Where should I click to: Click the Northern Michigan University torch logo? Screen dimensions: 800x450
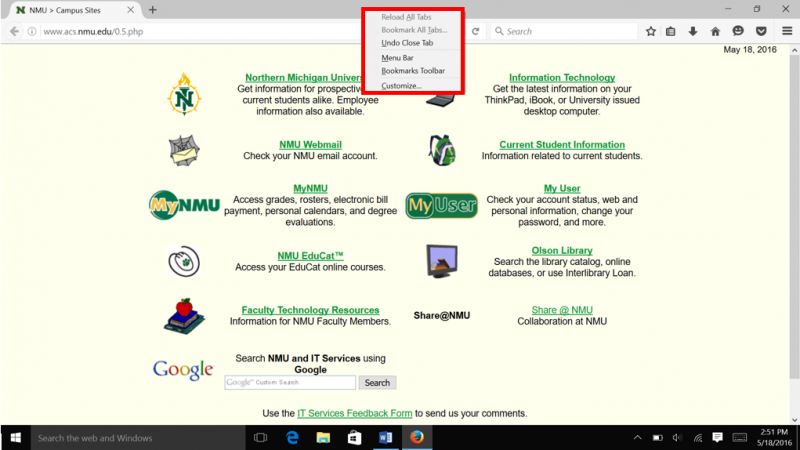pos(184,94)
